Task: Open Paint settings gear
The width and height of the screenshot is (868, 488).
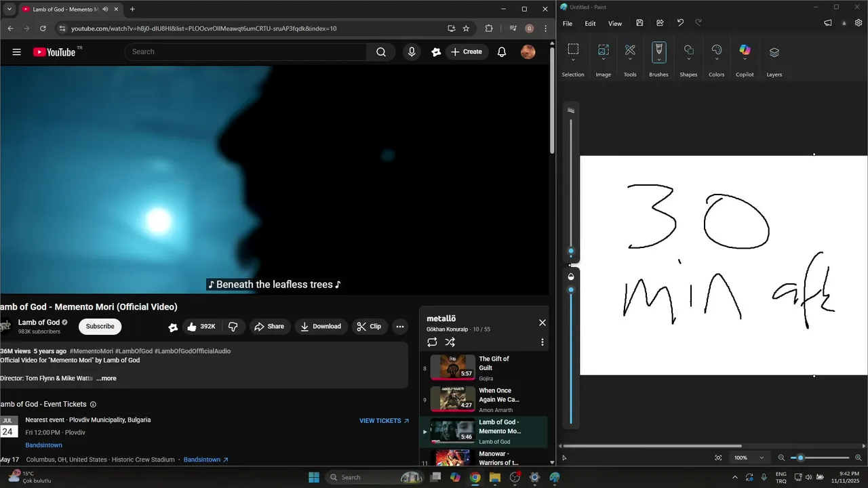Action: coord(859,23)
